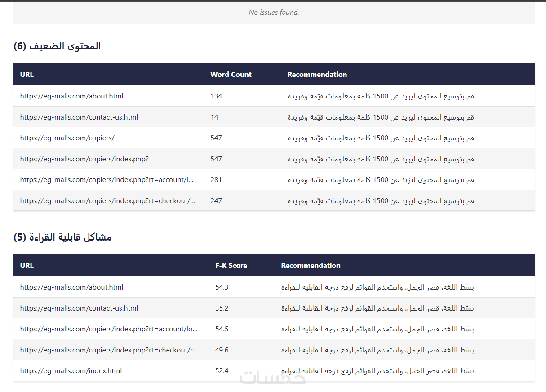The width and height of the screenshot is (546, 392).
Task: Select the 'مشاكل قابلية القراءة (5)' heading
Action: tap(62, 237)
